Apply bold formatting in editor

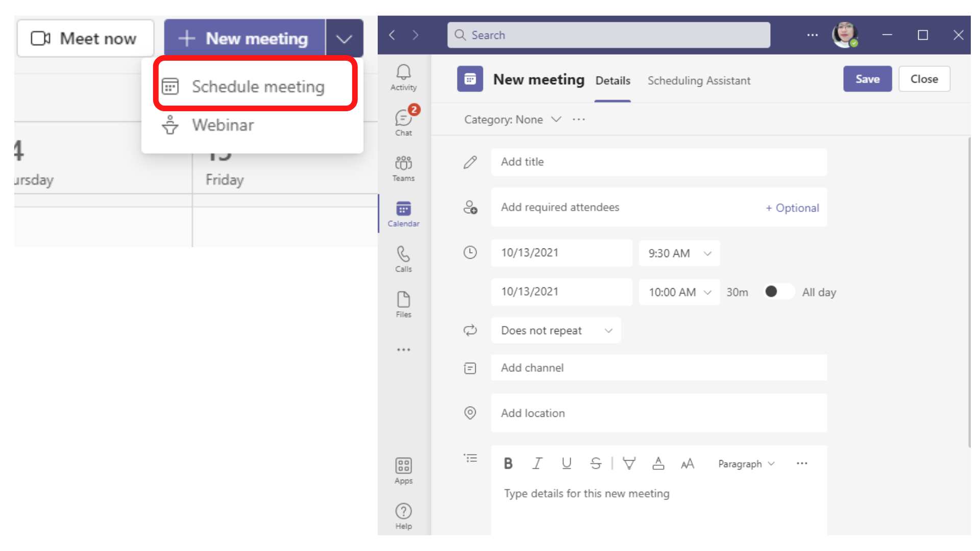pyautogui.click(x=508, y=464)
